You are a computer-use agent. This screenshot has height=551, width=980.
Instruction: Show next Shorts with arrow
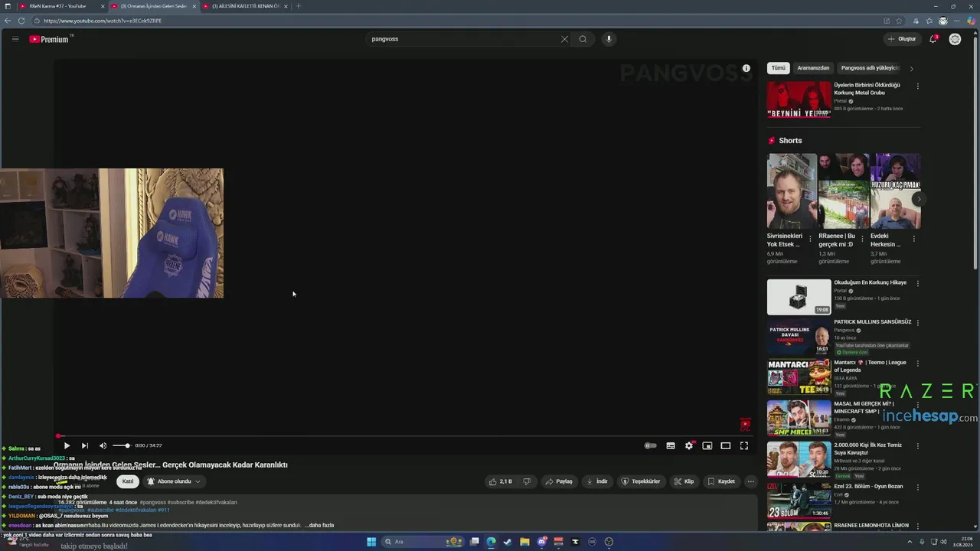click(919, 200)
